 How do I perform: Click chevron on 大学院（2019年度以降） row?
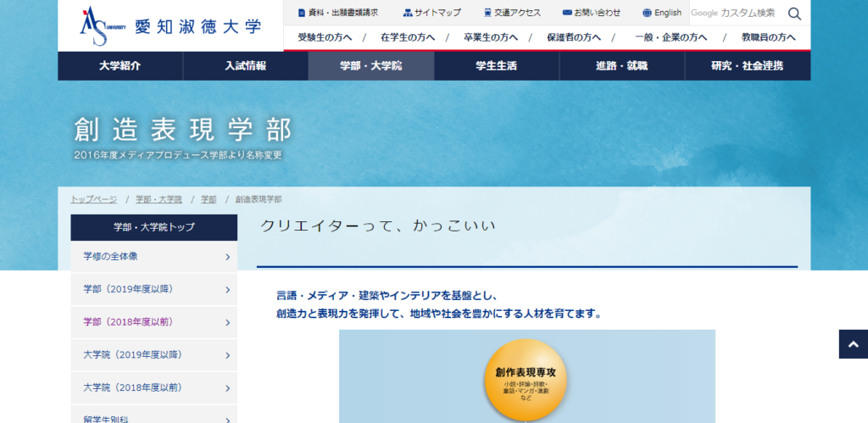click(227, 355)
